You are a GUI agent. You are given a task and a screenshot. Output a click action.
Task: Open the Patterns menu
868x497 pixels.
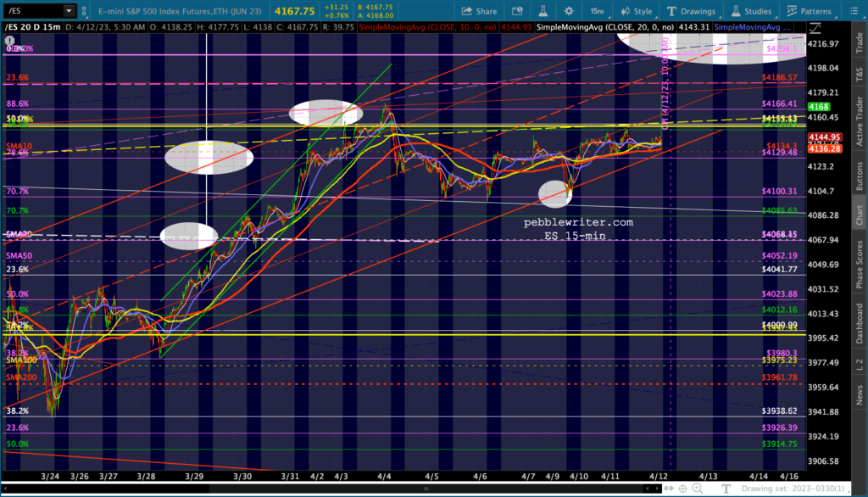[808, 11]
